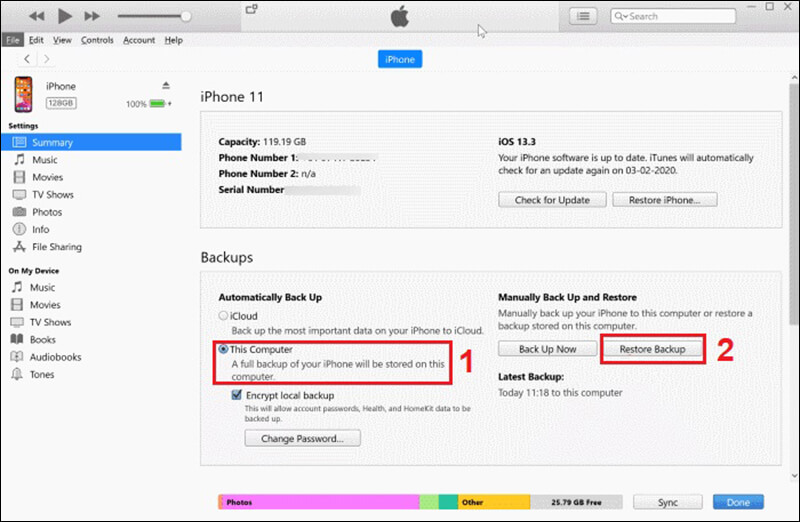This screenshot has height=522, width=800.
Task: Eject the iPhone using the eject icon
Action: point(166,85)
